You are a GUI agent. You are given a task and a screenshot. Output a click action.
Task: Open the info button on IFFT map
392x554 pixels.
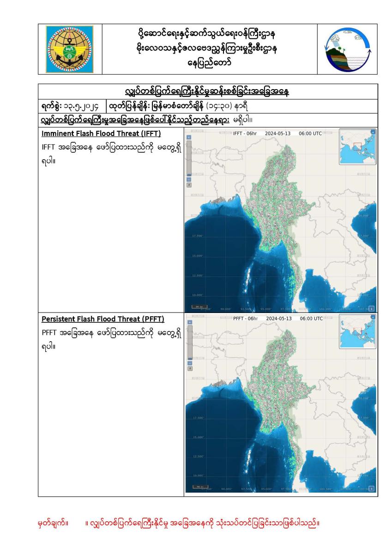pos(372,308)
